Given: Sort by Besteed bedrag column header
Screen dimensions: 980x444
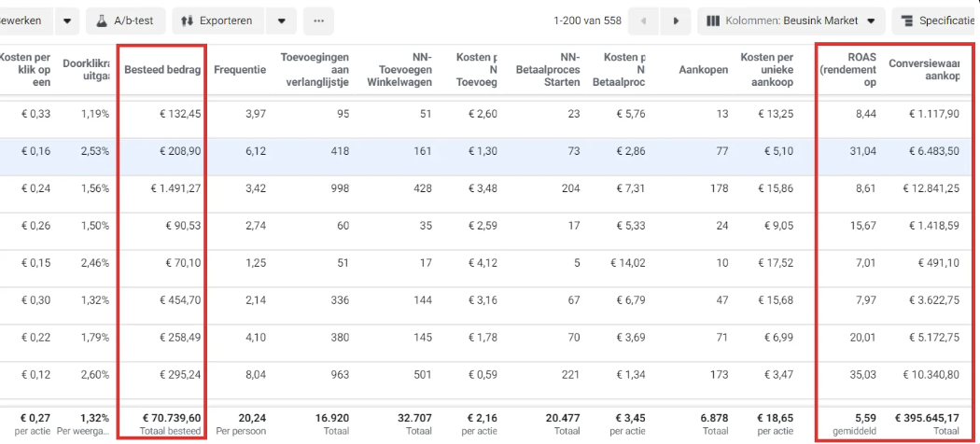Looking at the screenshot, I should pos(162,70).
